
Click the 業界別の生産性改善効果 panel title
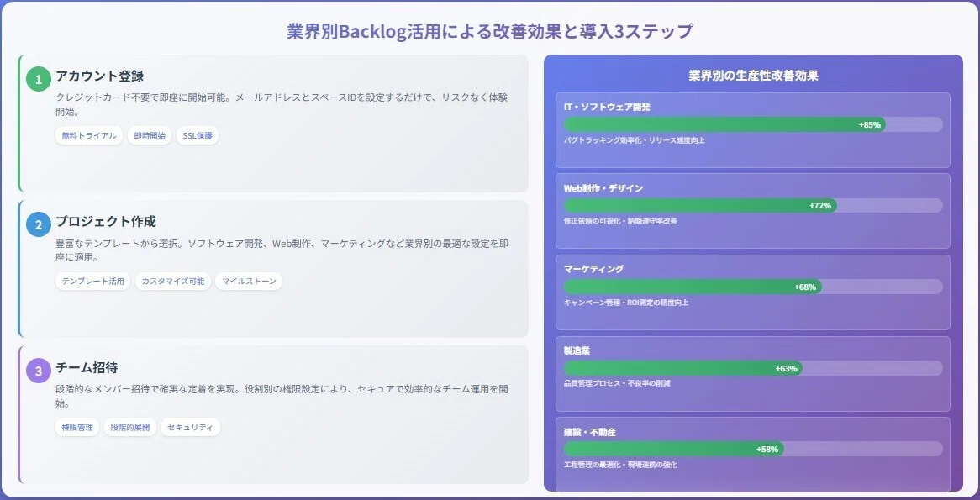pos(753,76)
